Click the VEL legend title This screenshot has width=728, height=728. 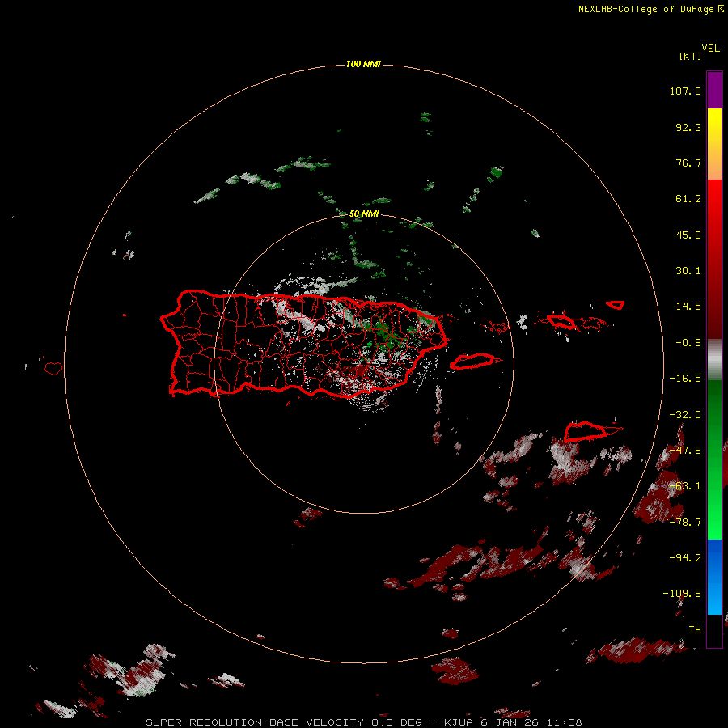pos(710,49)
